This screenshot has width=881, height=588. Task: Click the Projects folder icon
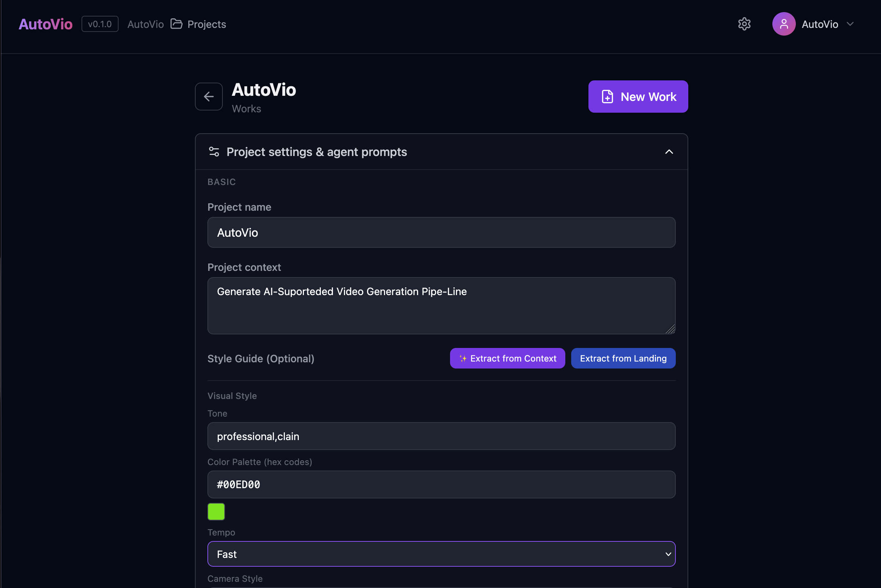click(x=176, y=24)
